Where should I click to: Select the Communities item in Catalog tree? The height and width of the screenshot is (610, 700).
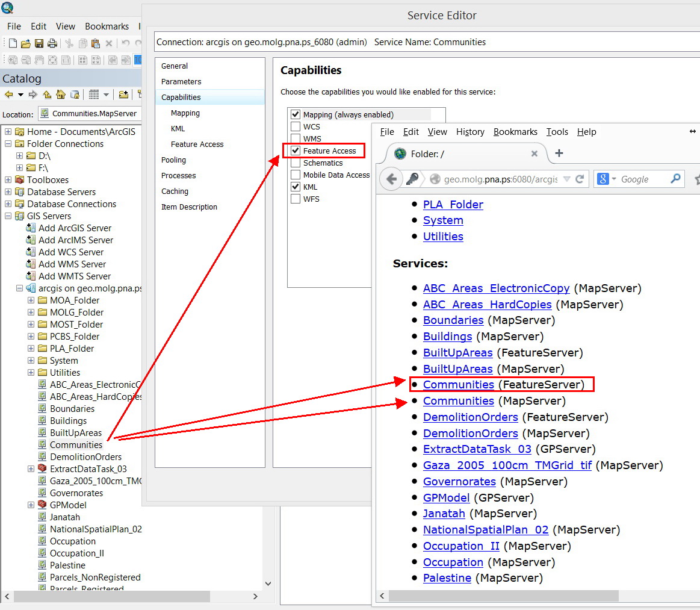click(76, 445)
